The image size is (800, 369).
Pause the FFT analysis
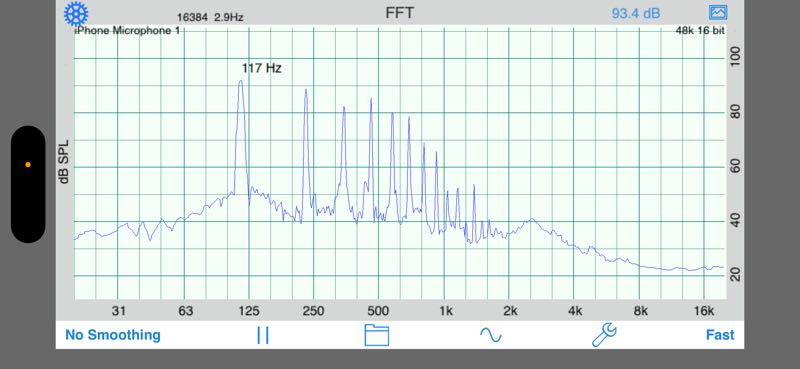tap(263, 335)
